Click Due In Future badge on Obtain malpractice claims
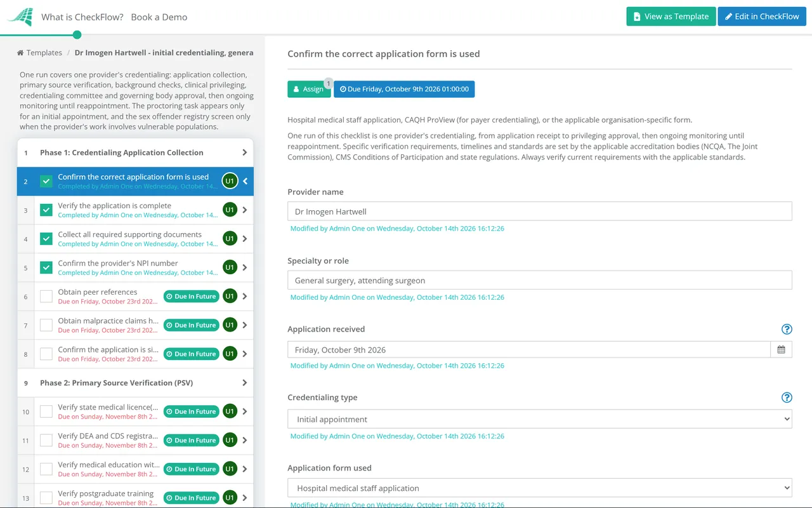812x508 pixels. pos(191,325)
